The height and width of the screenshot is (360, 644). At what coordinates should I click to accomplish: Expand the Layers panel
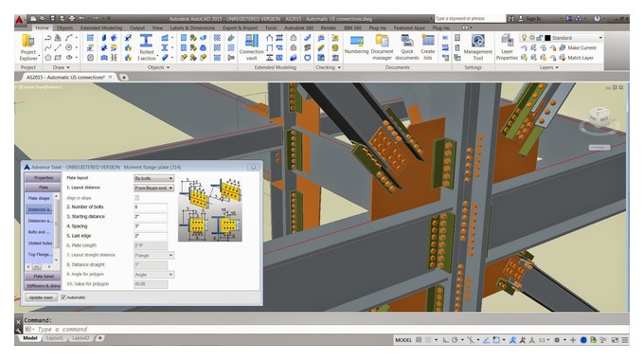[548, 67]
